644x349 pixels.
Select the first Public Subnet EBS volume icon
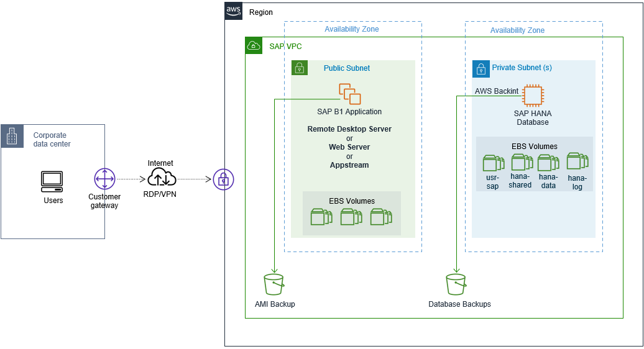[x=321, y=217]
